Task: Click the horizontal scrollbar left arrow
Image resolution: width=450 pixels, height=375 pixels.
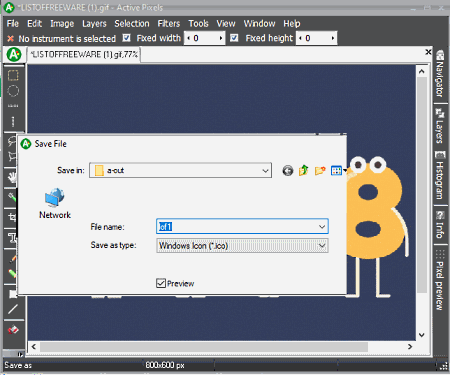Action: coord(34,347)
